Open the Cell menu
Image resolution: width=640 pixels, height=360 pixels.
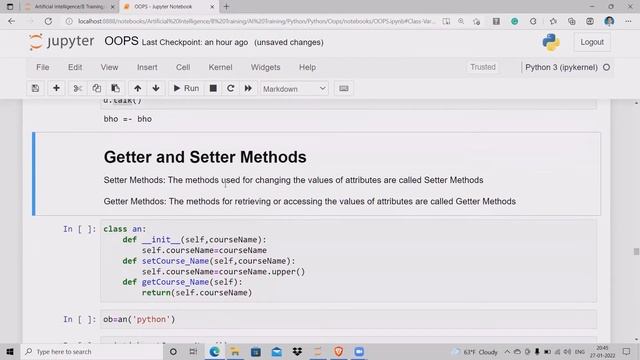[x=183, y=67]
